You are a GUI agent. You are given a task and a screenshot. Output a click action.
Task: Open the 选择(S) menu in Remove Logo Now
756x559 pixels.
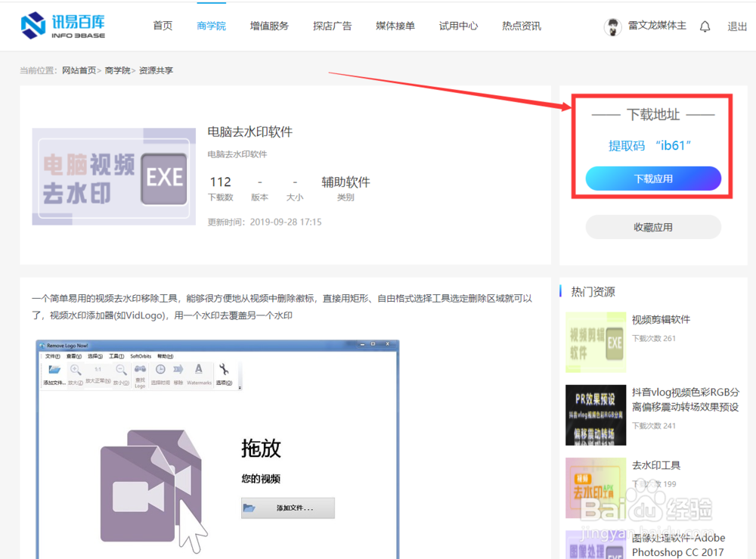coord(95,356)
